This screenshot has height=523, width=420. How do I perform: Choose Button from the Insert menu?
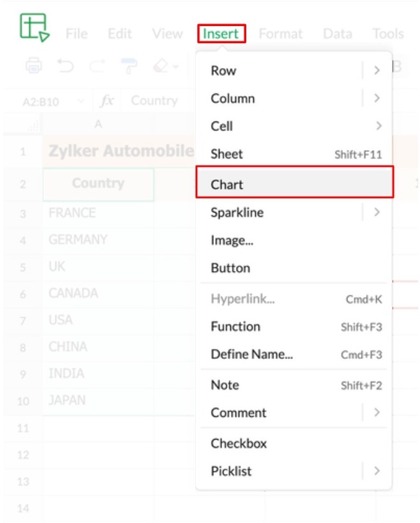point(230,268)
